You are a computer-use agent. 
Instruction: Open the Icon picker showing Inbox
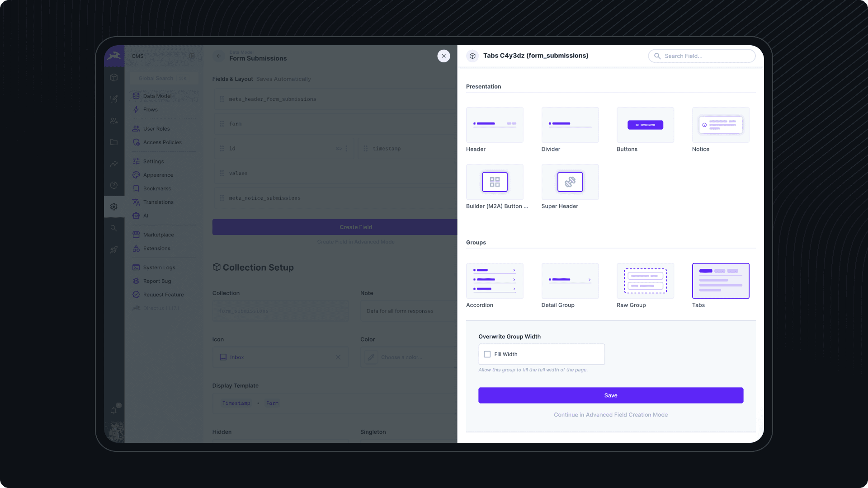280,357
